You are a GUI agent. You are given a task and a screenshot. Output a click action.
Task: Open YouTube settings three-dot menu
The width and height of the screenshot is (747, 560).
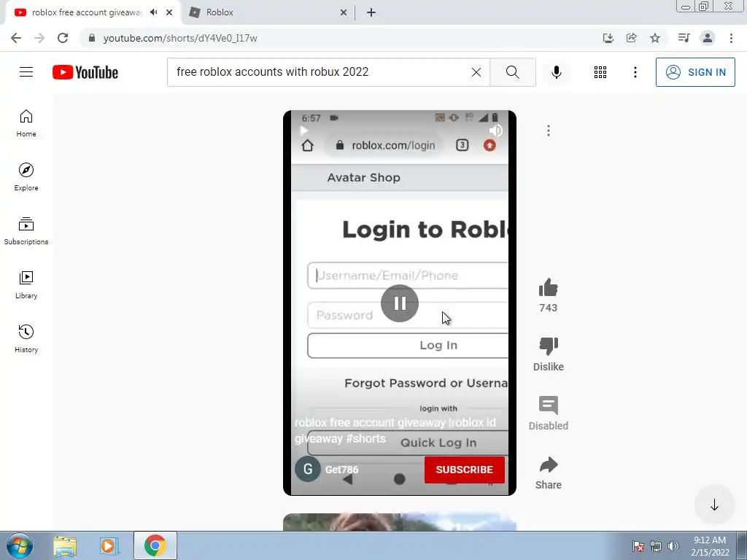[635, 72]
